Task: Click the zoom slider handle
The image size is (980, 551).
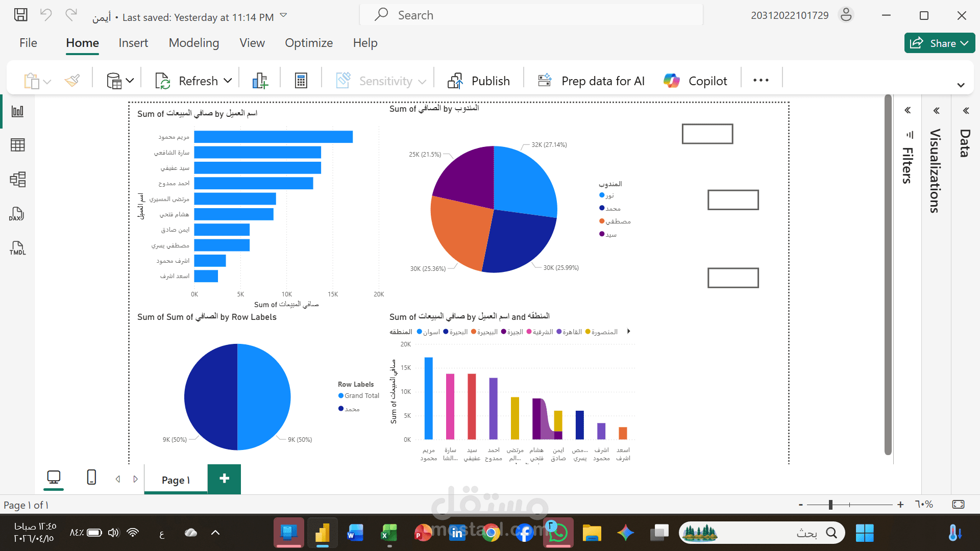Action: point(830,505)
